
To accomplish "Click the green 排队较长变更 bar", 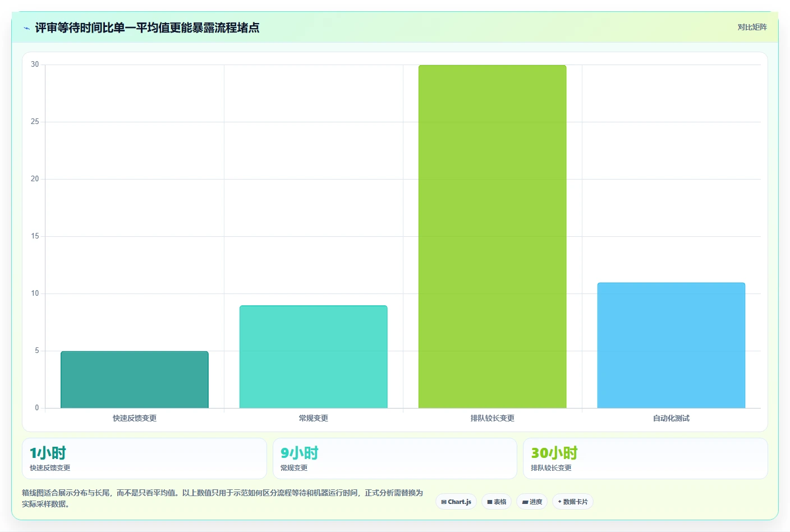I will 492,236.
